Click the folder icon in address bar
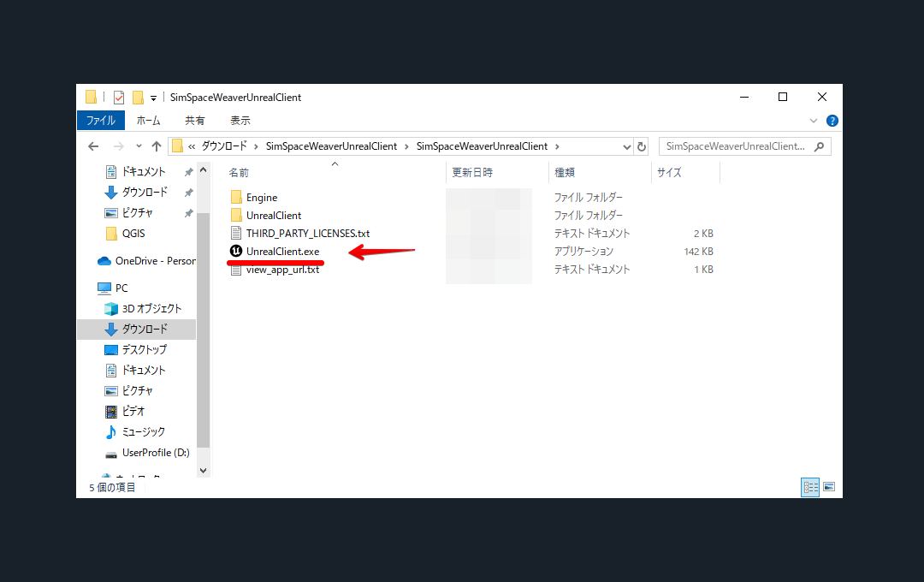 177,146
